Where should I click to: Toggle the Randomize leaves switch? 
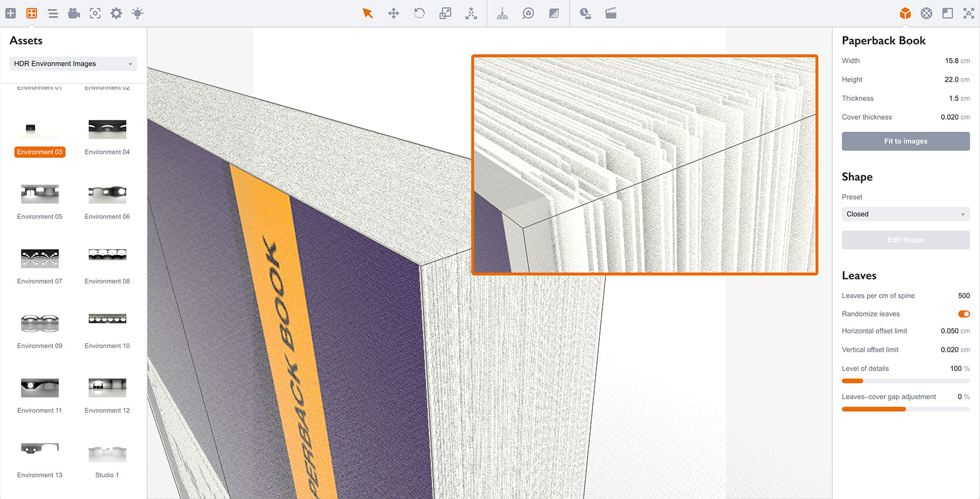point(964,314)
